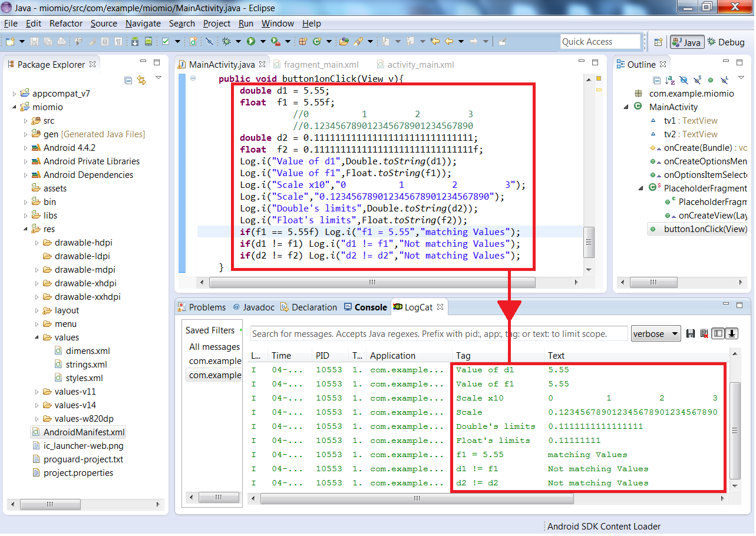Open the Android SDK Manager

click(x=135, y=41)
